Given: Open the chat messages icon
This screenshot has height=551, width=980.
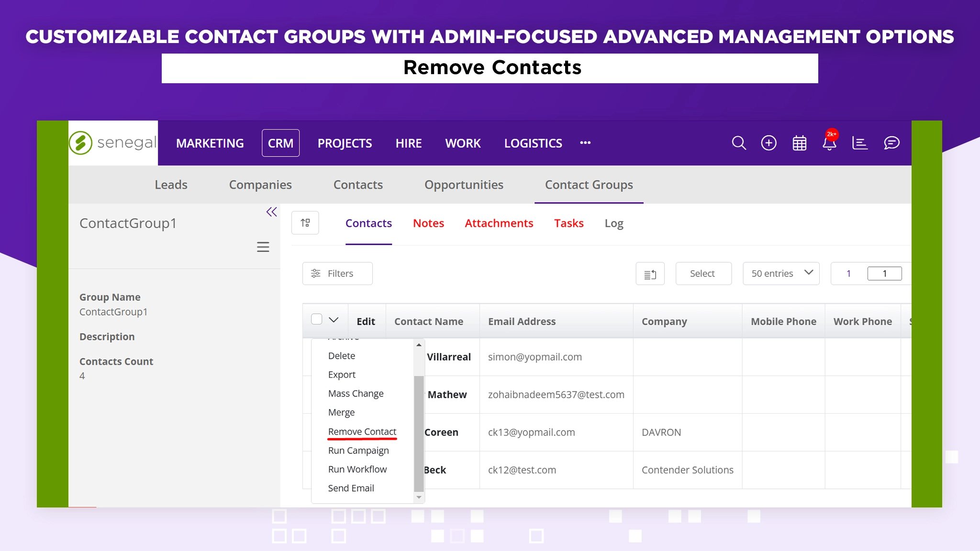Looking at the screenshot, I should pos(891,143).
